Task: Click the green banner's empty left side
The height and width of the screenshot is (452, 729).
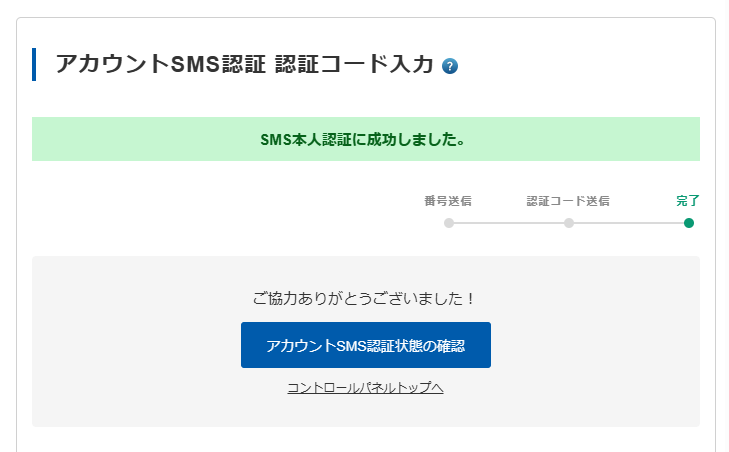Action: pos(120,139)
